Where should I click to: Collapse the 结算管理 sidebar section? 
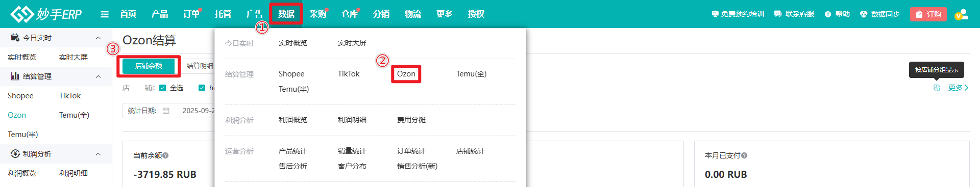coord(98,76)
